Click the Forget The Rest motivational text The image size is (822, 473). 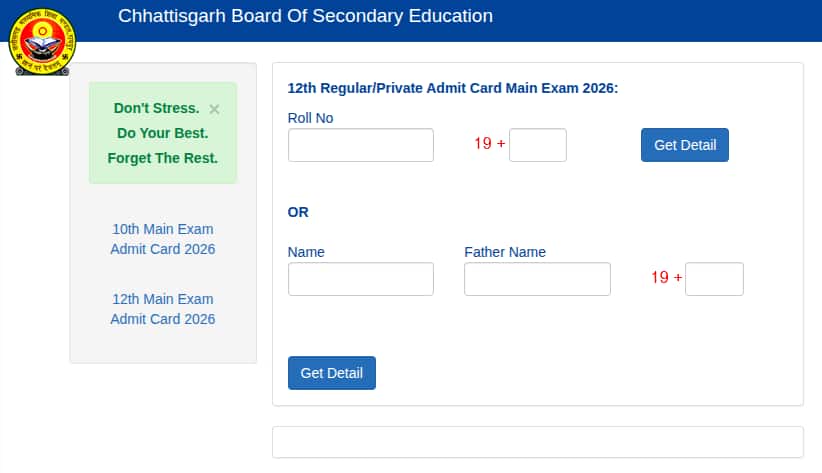[x=163, y=158]
